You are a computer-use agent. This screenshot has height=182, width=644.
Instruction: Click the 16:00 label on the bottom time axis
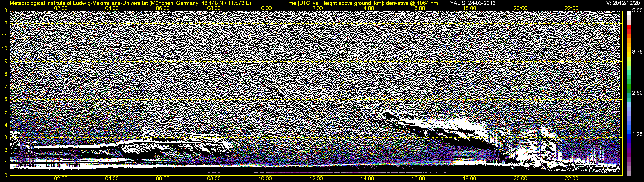(418, 179)
